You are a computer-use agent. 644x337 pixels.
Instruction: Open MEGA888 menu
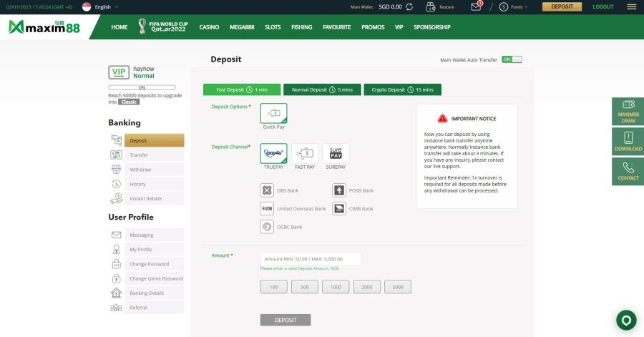point(242,27)
